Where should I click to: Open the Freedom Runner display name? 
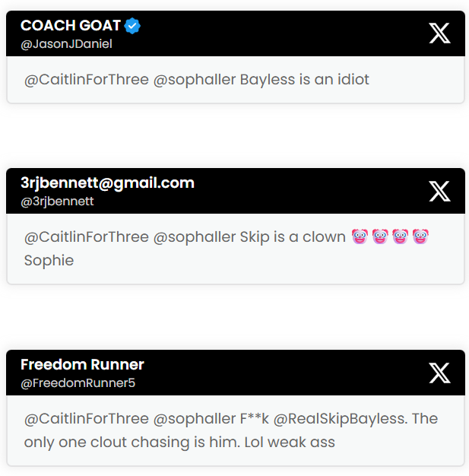pos(82,364)
